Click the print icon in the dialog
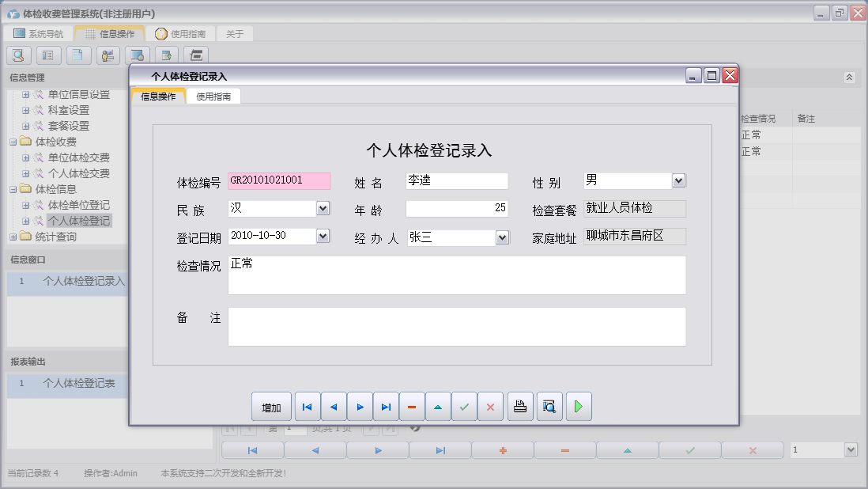Image resolution: width=868 pixels, height=489 pixels. click(519, 406)
